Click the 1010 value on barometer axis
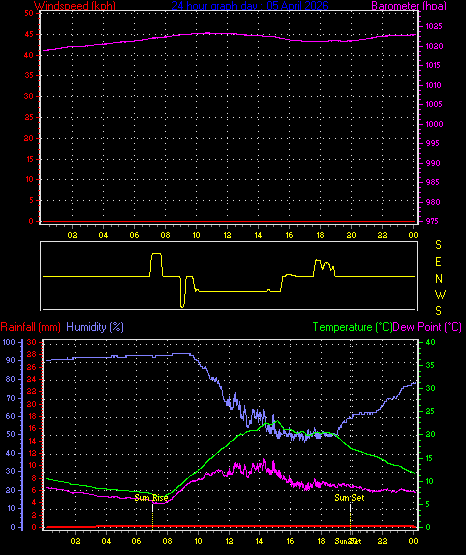This screenshot has height=555, width=466. [433, 85]
